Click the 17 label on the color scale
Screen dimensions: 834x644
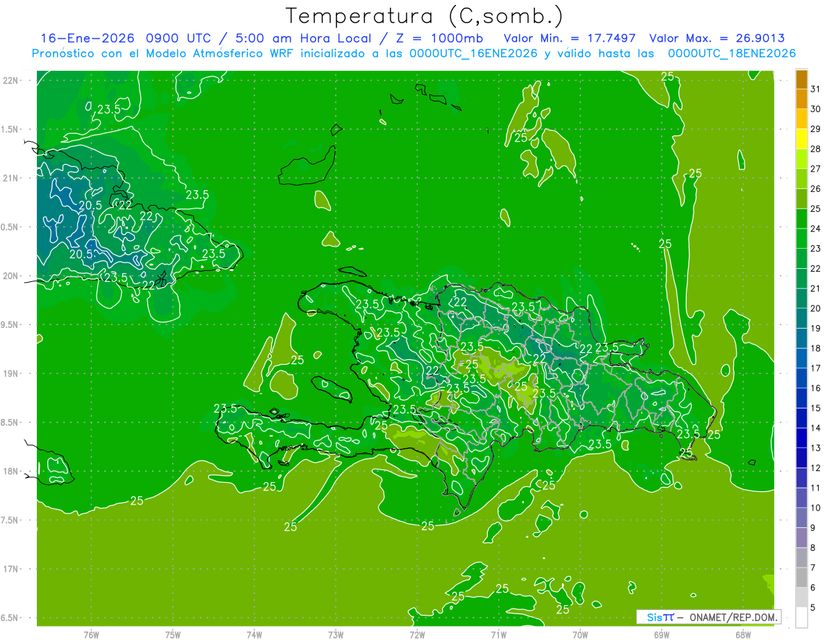click(x=815, y=368)
